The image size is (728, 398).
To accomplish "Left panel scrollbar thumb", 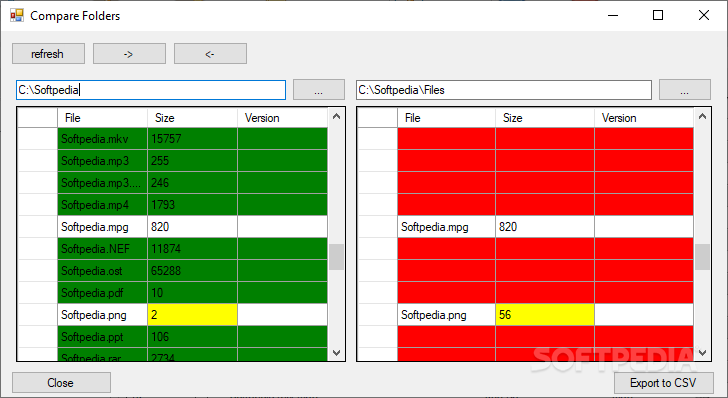I will coord(337,257).
